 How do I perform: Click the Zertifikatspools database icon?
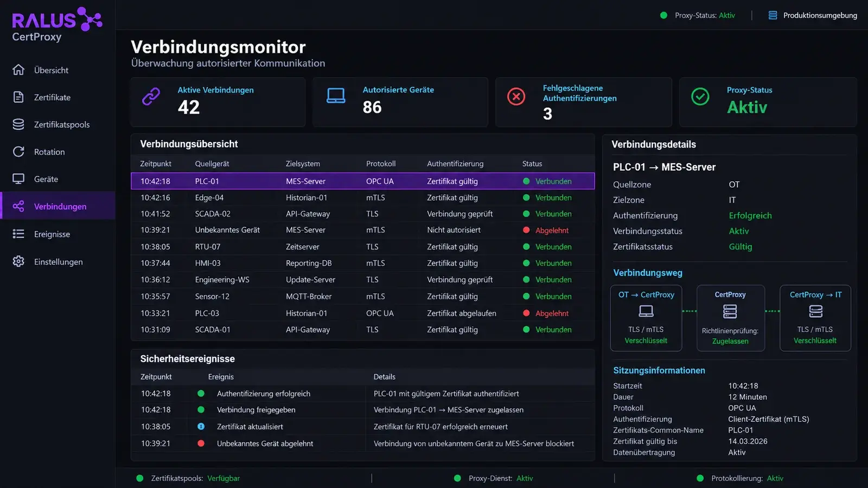coord(18,124)
